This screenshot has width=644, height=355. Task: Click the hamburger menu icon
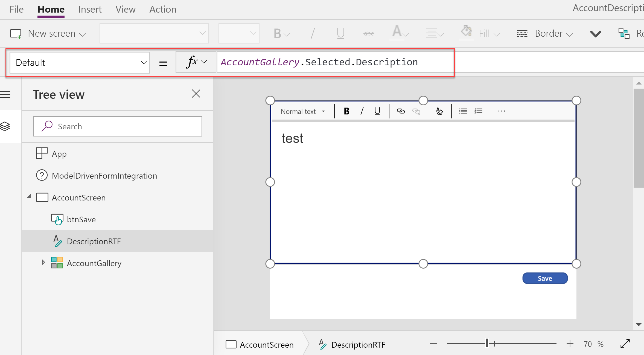click(5, 94)
